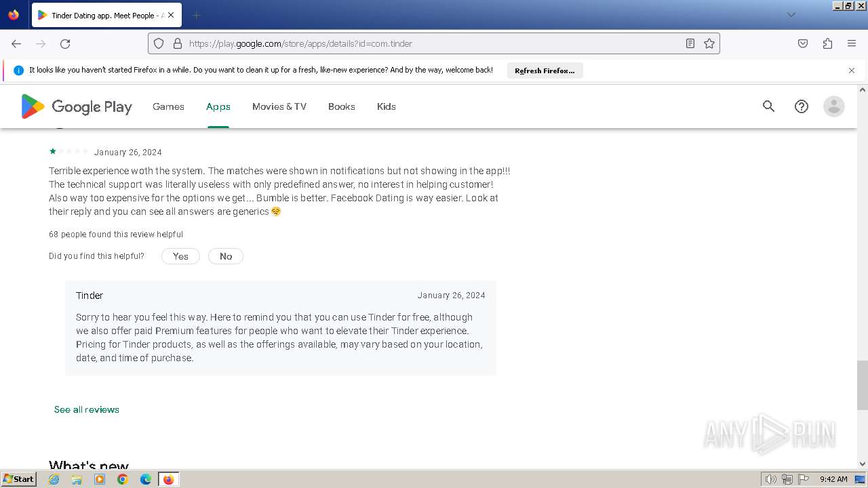Open Windows Media Player from taskbar
Screen dimensions: 868x488
pos(100,479)
